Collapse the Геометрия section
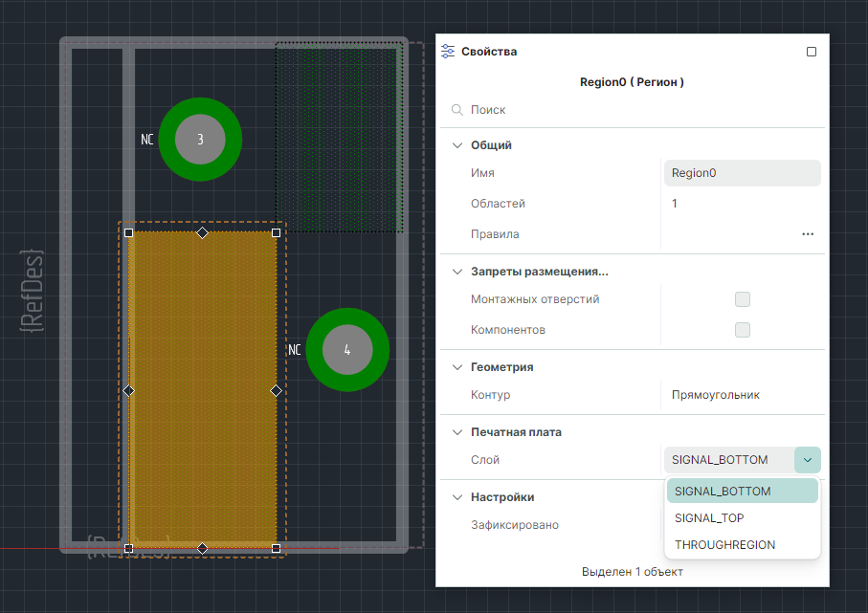868x613 pixels. click(456, 367)
